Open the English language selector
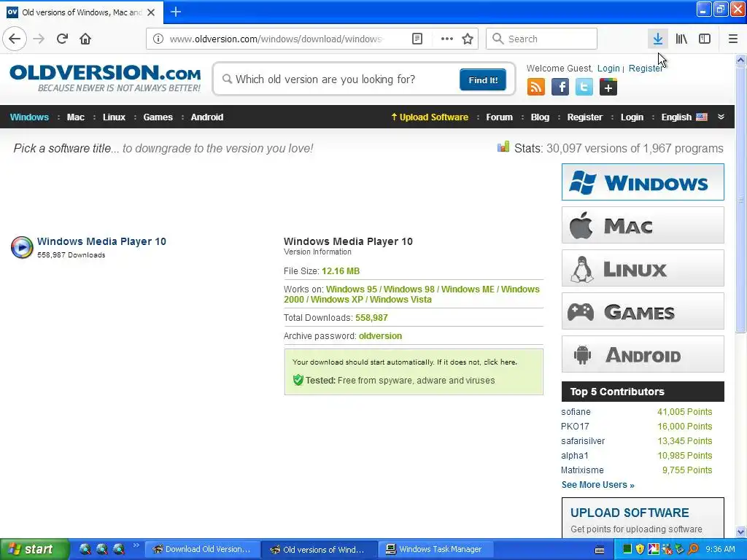Viewport: 747px width, 560px height. pos(676,117)
